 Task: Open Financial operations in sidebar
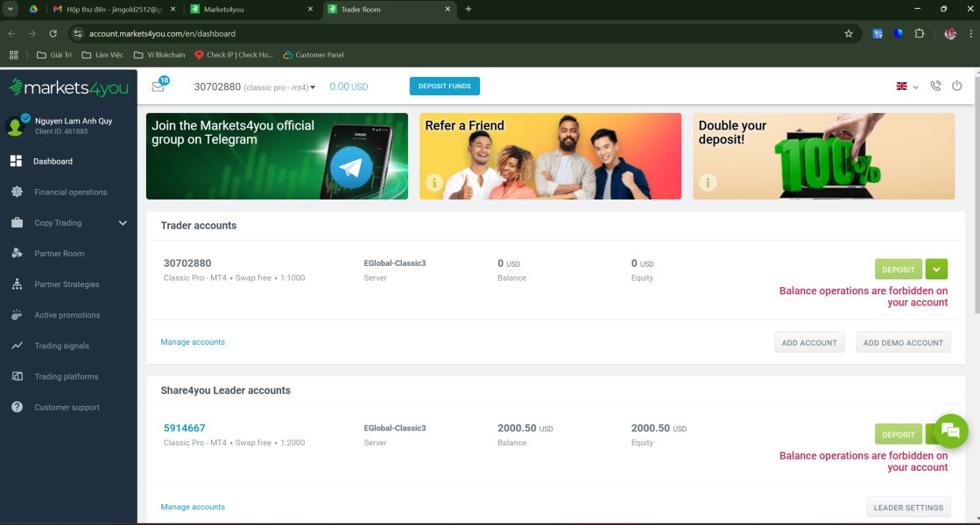[69, 192]
